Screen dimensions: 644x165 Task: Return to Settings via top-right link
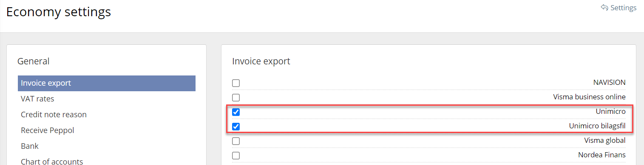click(618, 8)
